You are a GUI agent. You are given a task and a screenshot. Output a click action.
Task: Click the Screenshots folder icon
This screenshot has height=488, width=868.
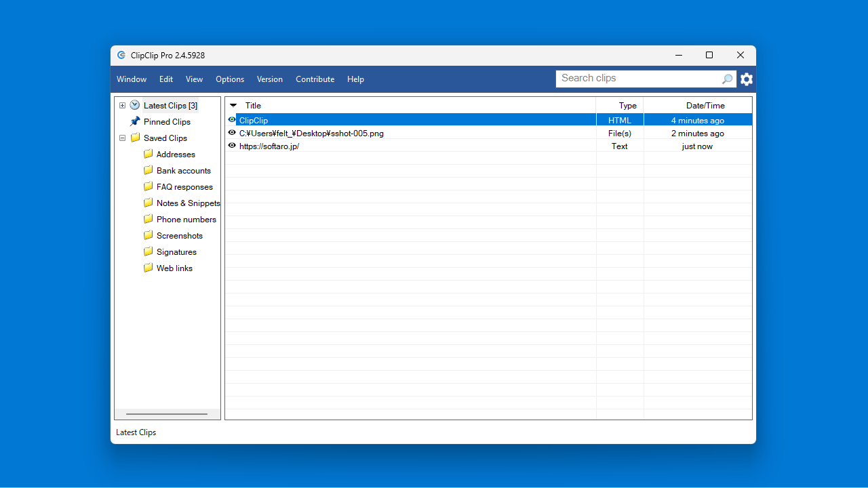tap(148, 235)
